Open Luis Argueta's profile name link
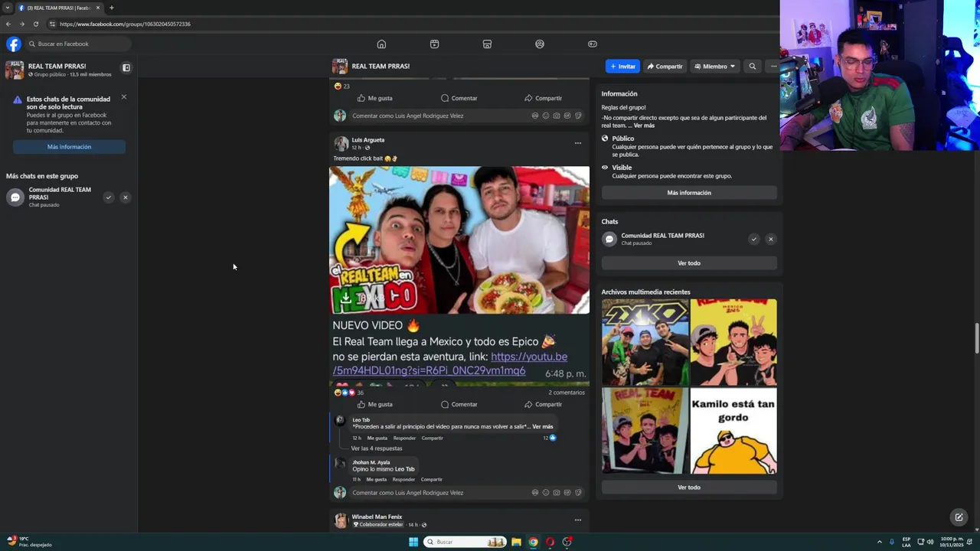The height and width of the screenshot is (551, 980). (368, 140)
